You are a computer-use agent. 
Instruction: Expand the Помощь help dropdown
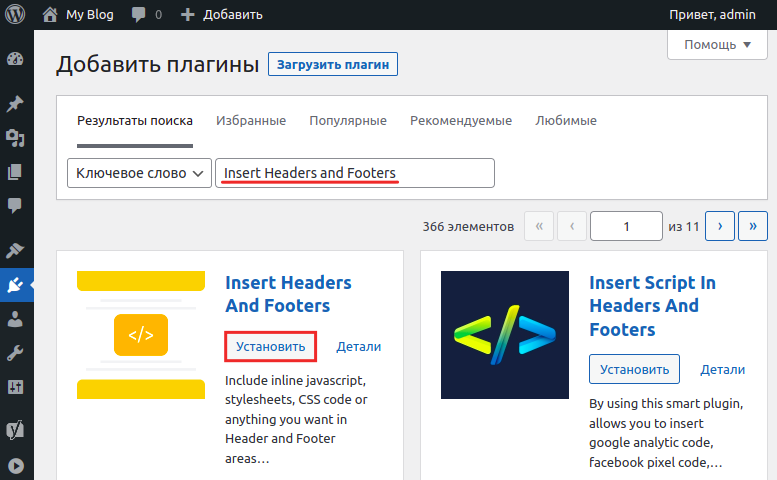coord(717,45)
